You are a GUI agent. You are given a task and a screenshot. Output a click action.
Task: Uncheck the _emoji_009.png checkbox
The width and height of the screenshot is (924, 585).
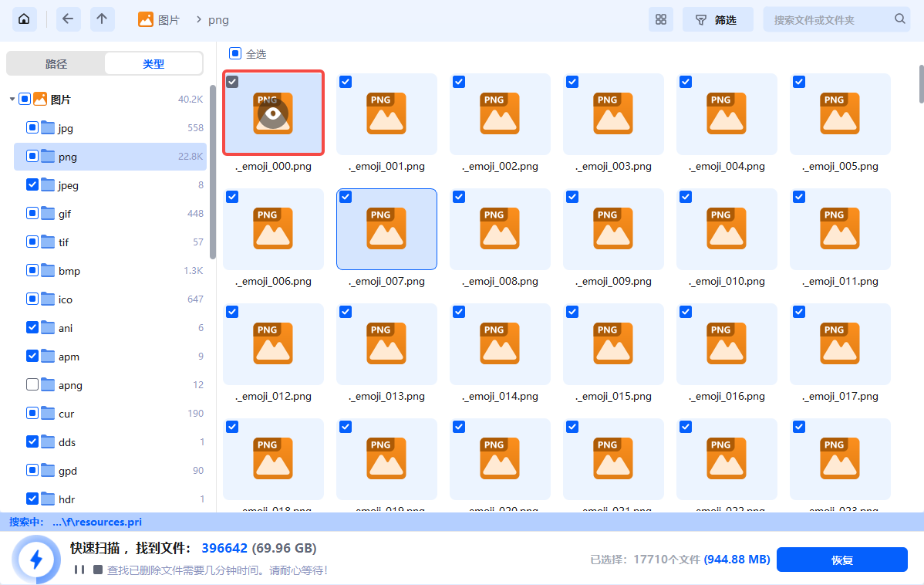point(572,197)
